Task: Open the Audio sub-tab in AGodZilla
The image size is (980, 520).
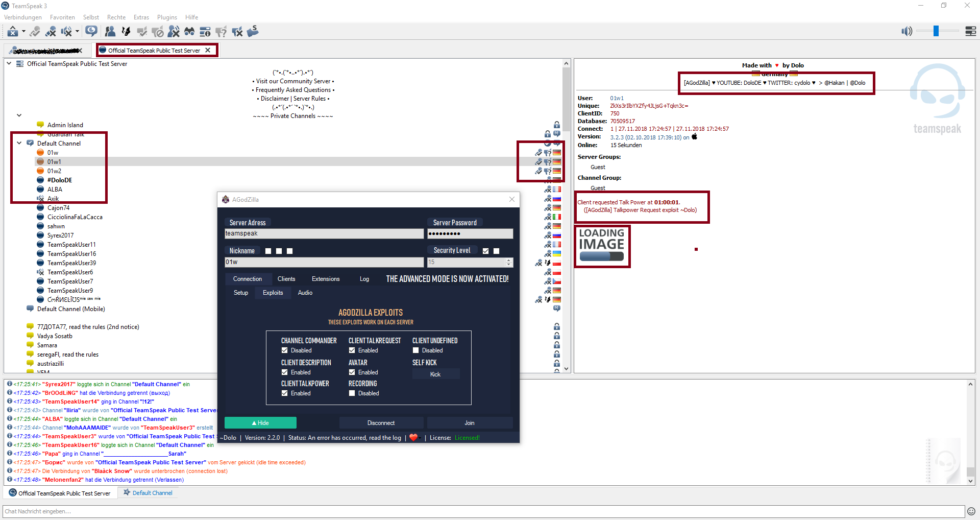Action: click(x=305, y=293)
